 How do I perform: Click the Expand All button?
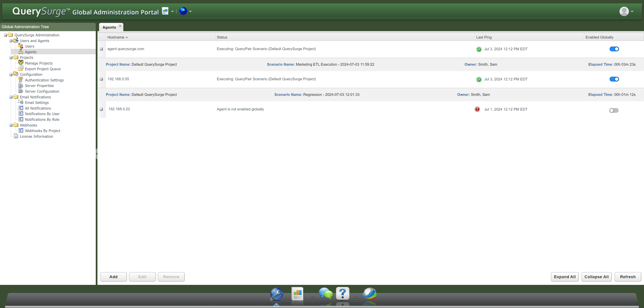pos(565,277)
